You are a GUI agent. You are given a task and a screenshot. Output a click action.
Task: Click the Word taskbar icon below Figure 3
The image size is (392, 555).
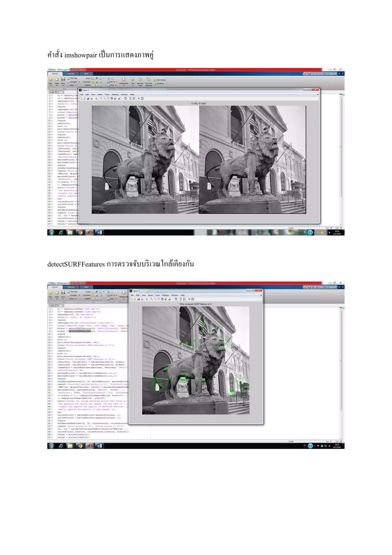(99, 446)
